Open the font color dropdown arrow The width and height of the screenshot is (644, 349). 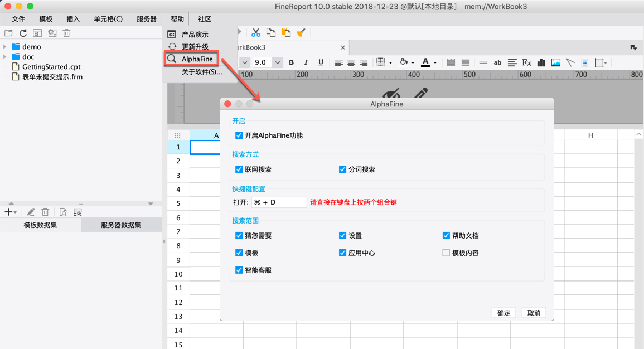pos(435,63)
